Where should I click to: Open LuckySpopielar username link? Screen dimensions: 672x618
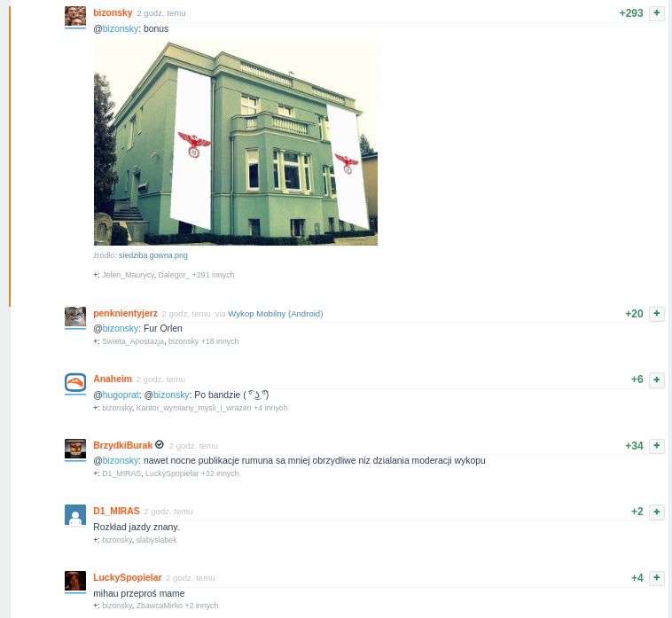pyautogui.click(x=128, y=577)
